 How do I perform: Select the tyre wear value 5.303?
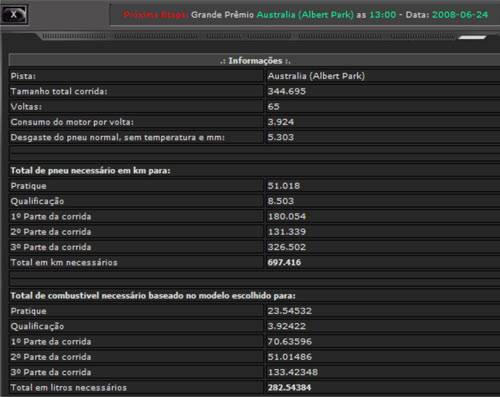click(x=281, y=137)
